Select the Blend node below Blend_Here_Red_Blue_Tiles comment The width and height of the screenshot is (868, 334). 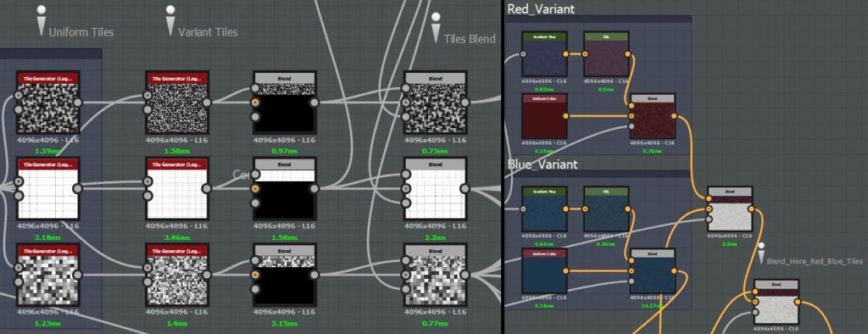[x=776, y=302]
